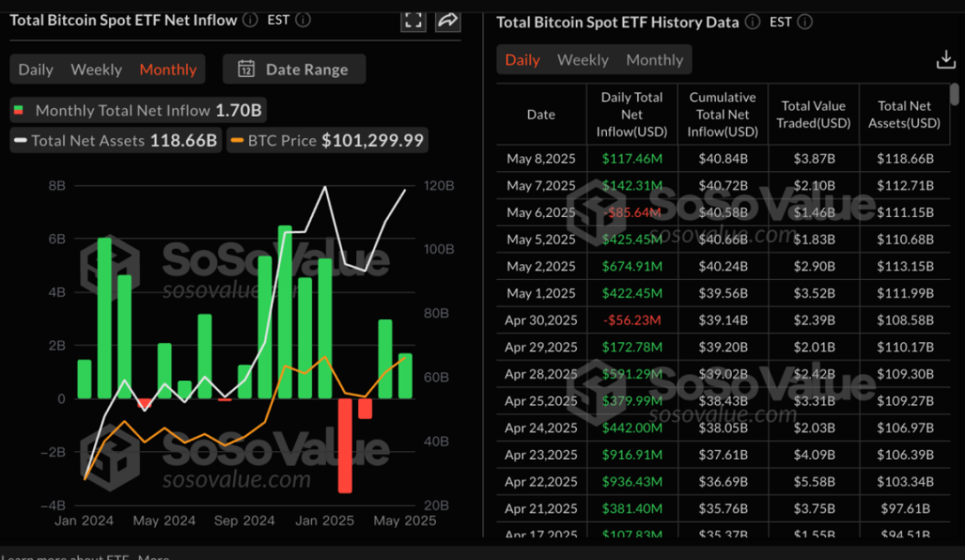This screenshot has height=560, width=965.
Task: Select Weekly tab in History Data table
Action: pyautogui.click(x=583, y=60)
